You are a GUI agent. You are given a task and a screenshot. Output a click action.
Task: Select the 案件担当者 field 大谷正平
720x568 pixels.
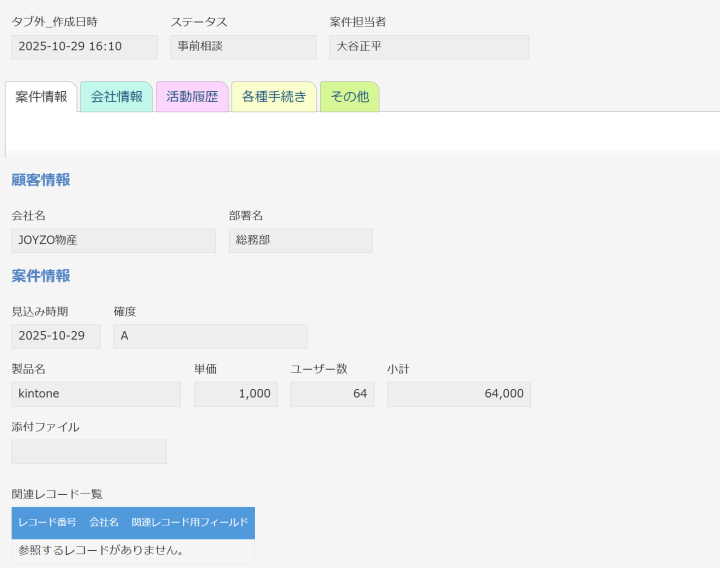(x=429, y=47)
